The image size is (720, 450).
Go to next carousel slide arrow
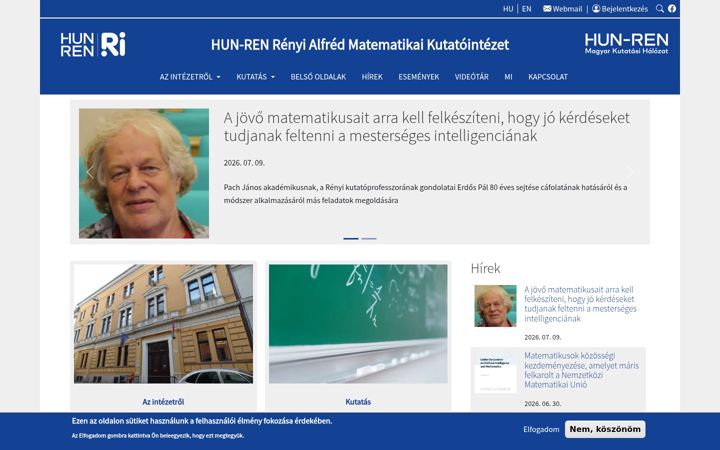click(630, 173)
